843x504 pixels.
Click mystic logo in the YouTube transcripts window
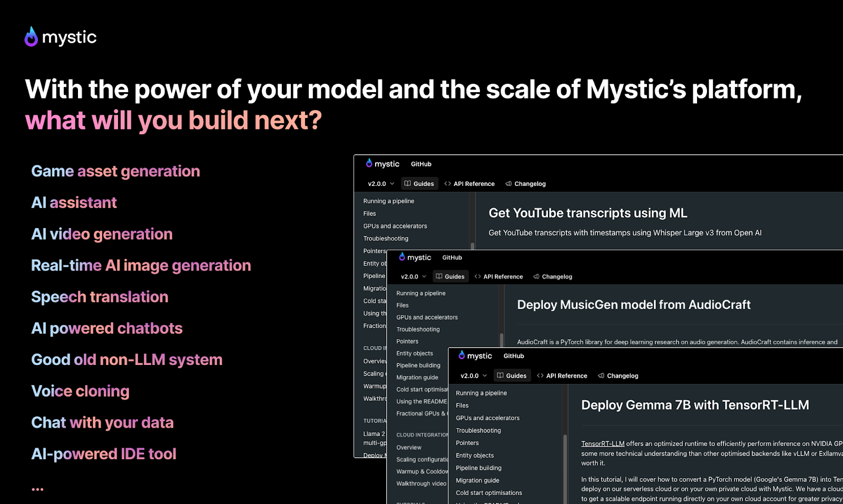point(383,164)
